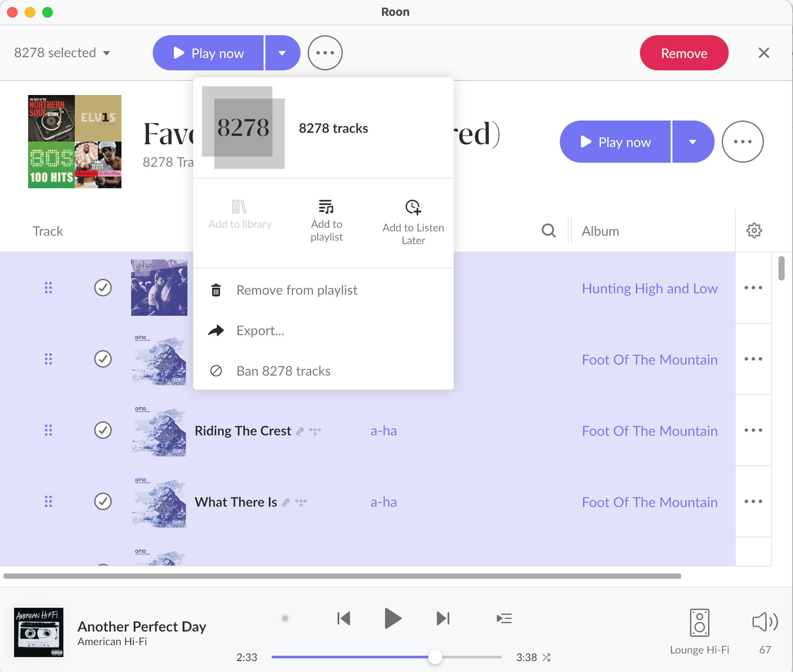The image size is (793, 672).
Task: Grab the drag handle on Riding The Crest row
Action: [x=48, y=430]
